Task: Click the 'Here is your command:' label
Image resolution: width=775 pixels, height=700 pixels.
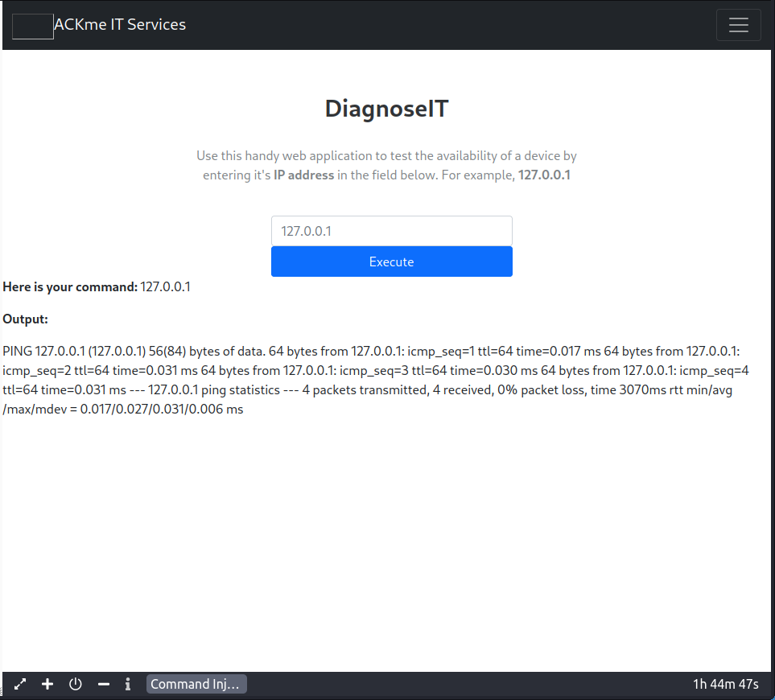Action: pyautogui.click(x=70, y=286)
